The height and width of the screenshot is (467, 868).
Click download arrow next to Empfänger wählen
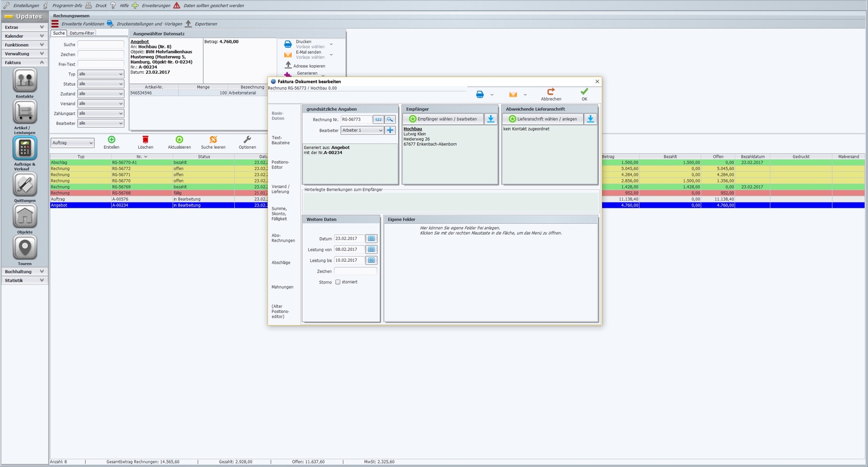tap(491, 119)
